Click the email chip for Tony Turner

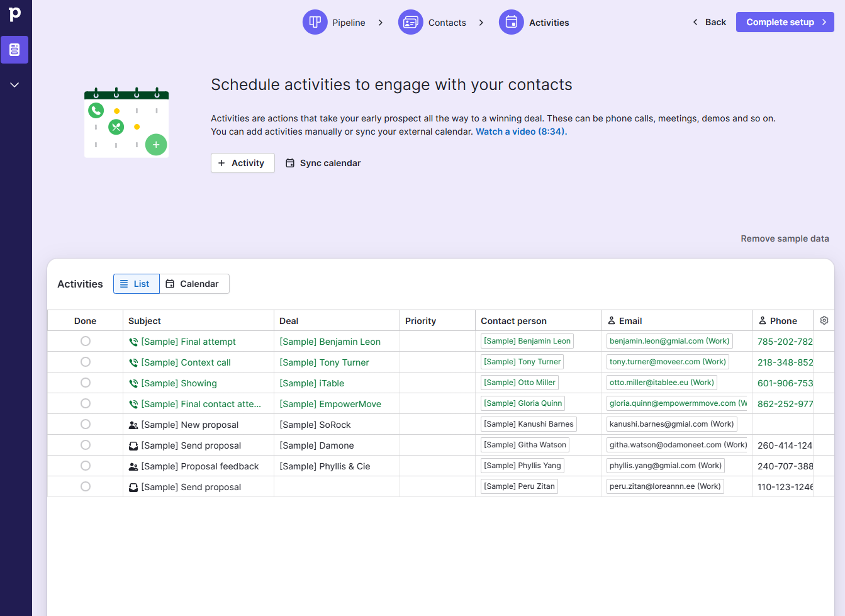(x=668, y=361)
